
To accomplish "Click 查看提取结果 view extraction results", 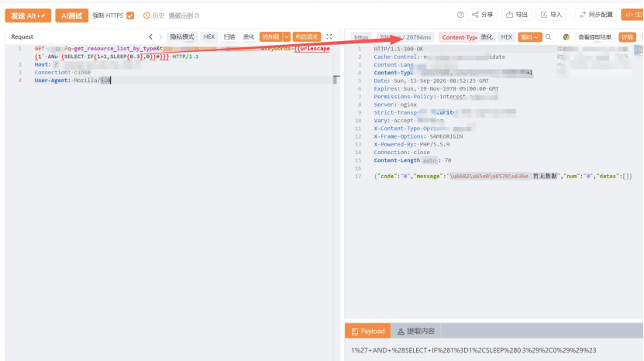I will pyautogui.click(x=594, y=37).
